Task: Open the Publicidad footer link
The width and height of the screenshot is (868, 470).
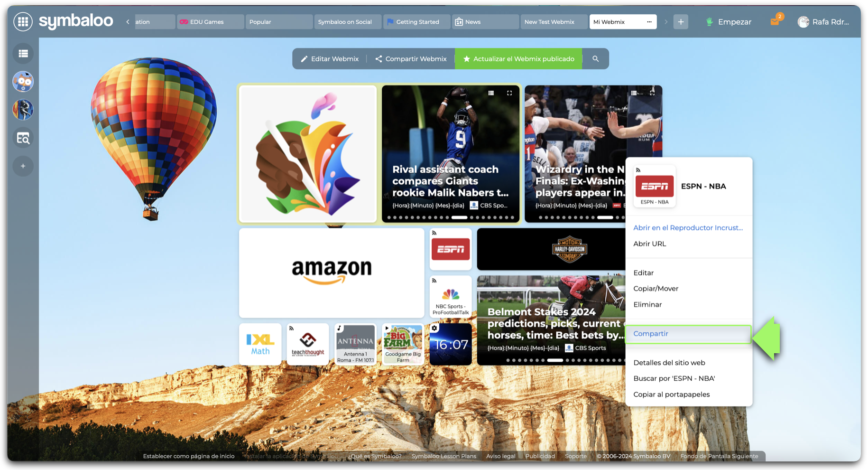Action: 540,456
